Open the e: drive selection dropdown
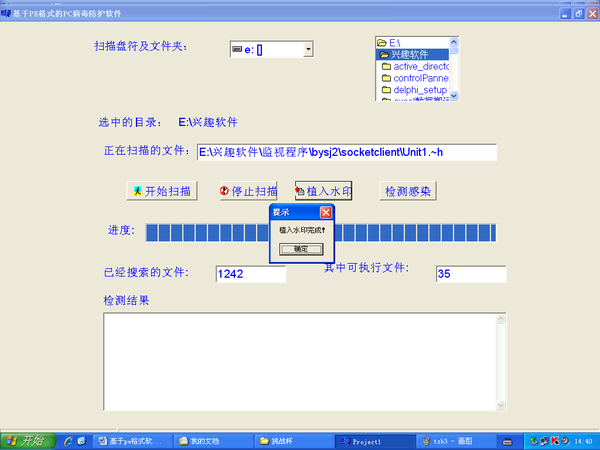600x450 pixels. (x=308, y=49)
